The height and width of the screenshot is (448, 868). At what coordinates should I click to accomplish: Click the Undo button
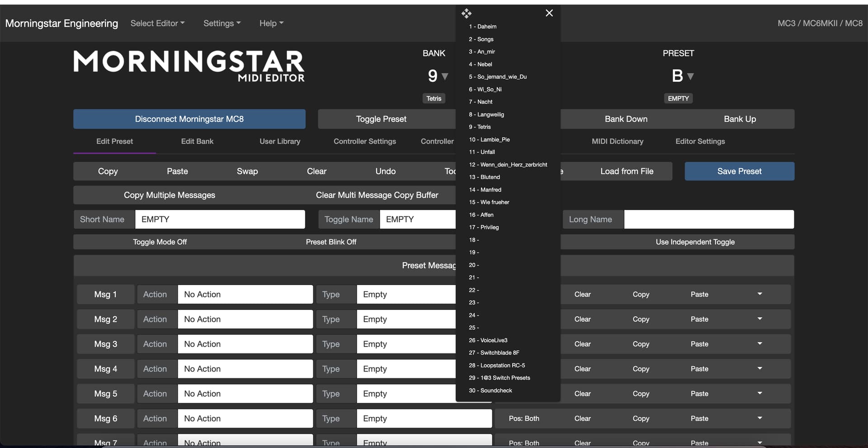click(386, 171)
